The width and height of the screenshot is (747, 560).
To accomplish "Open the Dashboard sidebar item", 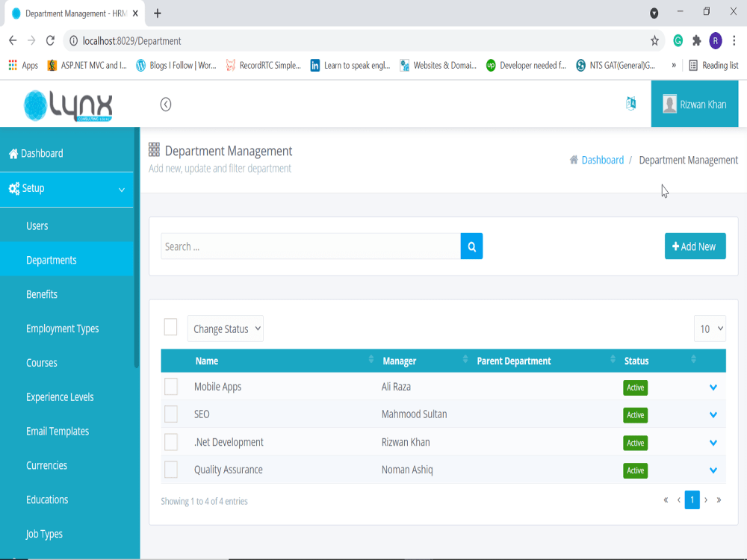I will [66, 153].
